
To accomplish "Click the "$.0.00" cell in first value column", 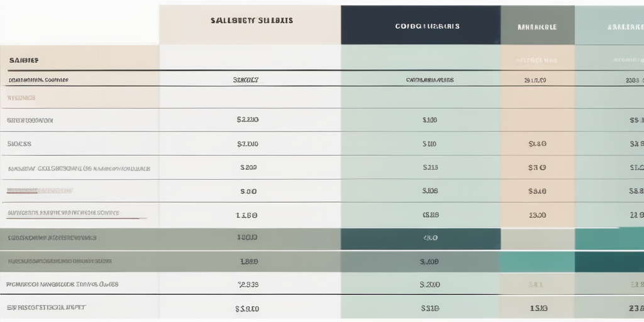I will click(248, 191).
